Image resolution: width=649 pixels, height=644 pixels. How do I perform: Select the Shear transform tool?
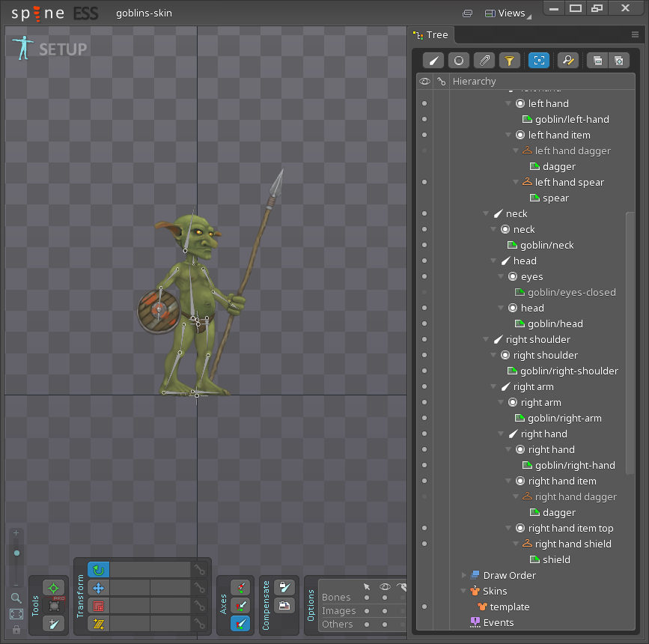[x=98, y=623]
